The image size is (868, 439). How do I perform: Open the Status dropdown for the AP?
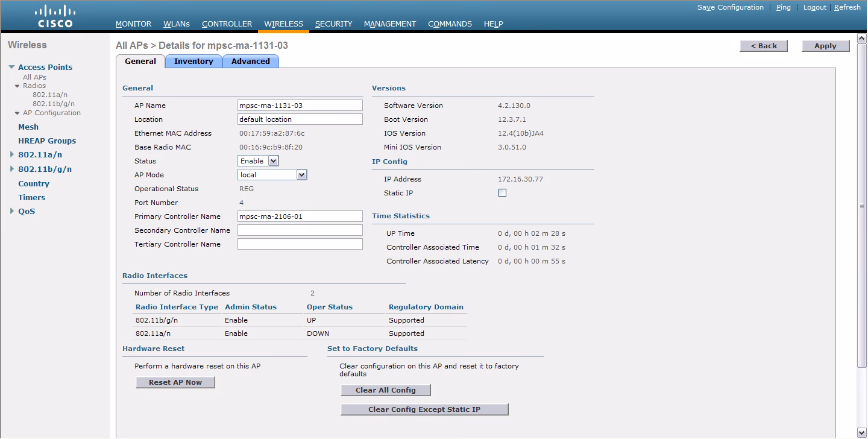[257, 160]
